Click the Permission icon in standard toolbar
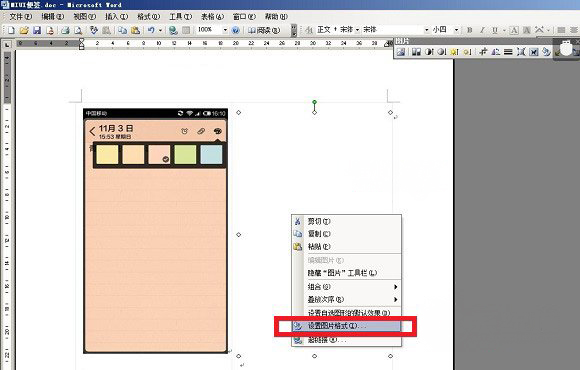580x370 pixels. (x=50, y=30)
